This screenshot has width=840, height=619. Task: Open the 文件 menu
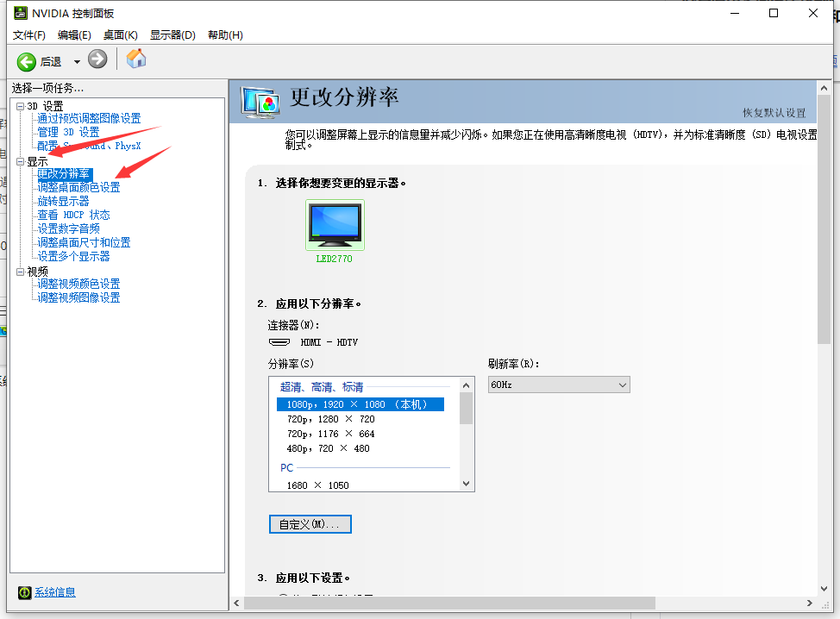point(28,34)
